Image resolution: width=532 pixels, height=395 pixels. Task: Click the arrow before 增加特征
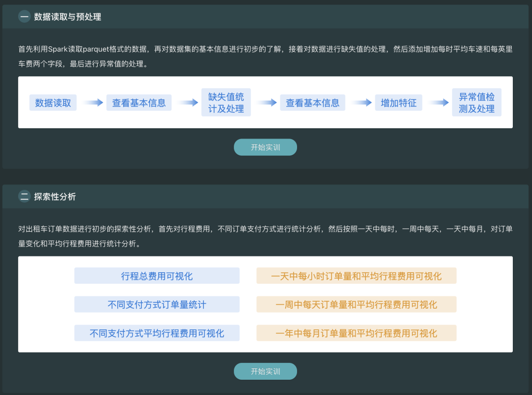click(362, 103)
